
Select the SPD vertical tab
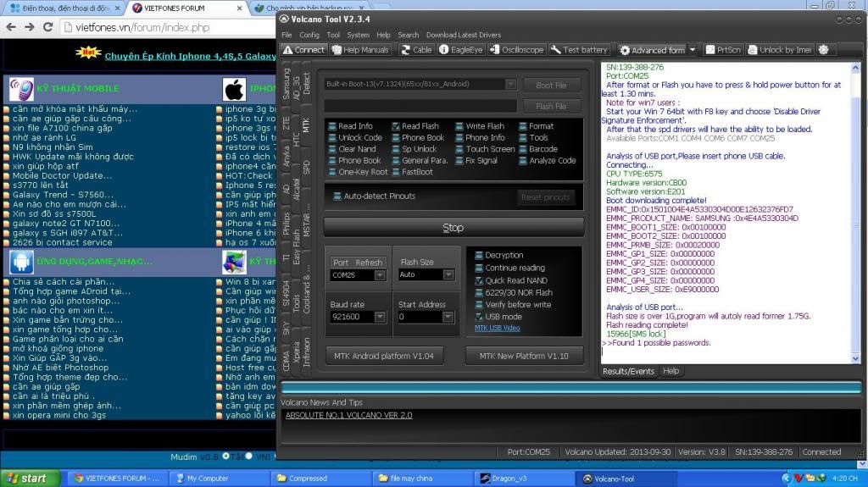(306, 167)
